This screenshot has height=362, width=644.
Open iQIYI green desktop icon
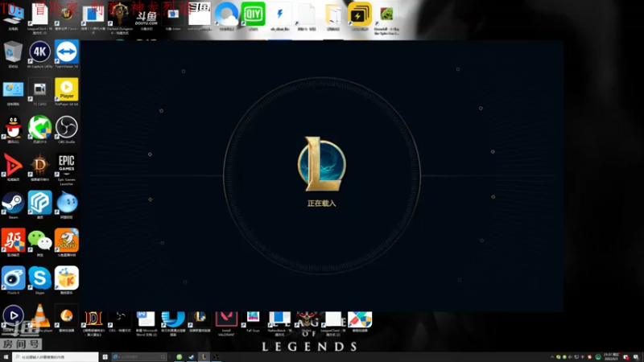tap(253, 14)
